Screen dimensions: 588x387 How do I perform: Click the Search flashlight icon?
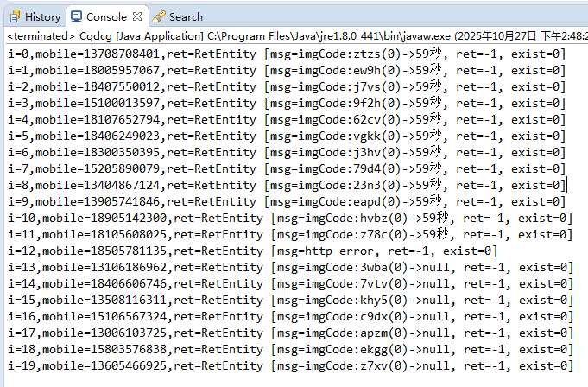click(x=159, y=16)
